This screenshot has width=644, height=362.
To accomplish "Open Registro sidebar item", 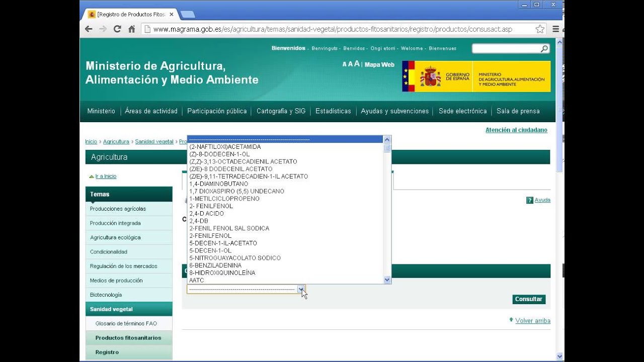I will click(x=129, y=352).
